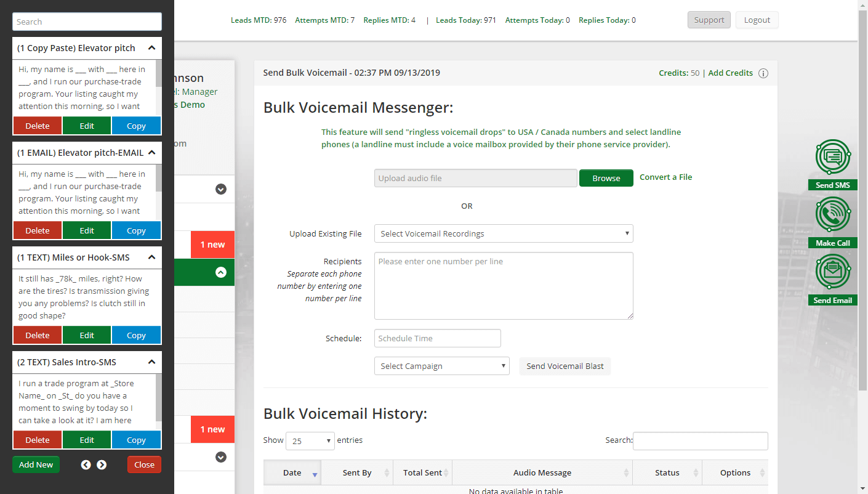This screenshot has height=494, width=868.
Task: Sort table by Status column
Action: 667,472
